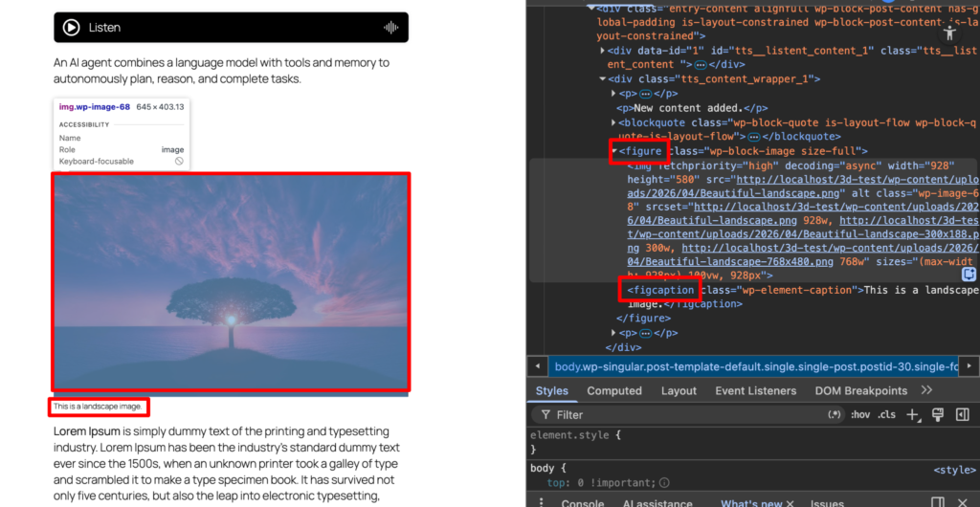
Task: Click the blue icon beside the img node
Action: [969, 275]
